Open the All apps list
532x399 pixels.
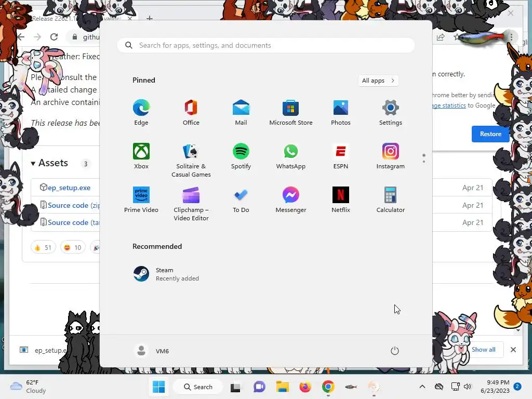[x=378, y=81]
